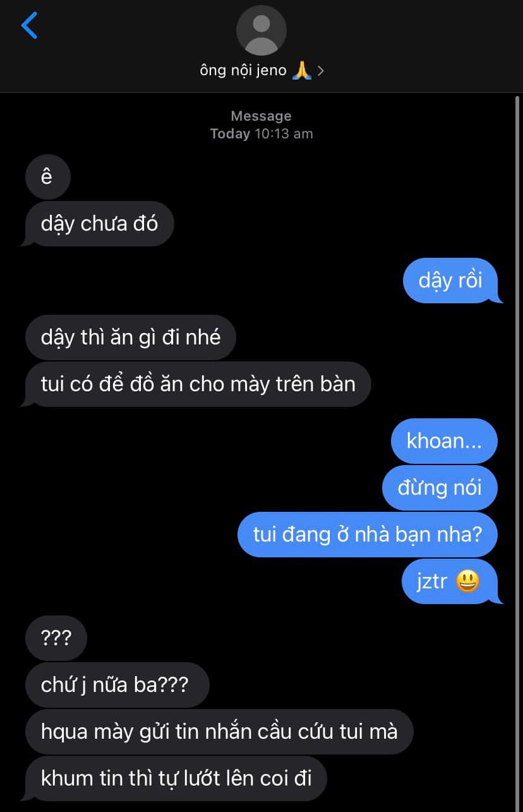Tap the blue back arrow
523x812 pixels.
click(29, 25)
